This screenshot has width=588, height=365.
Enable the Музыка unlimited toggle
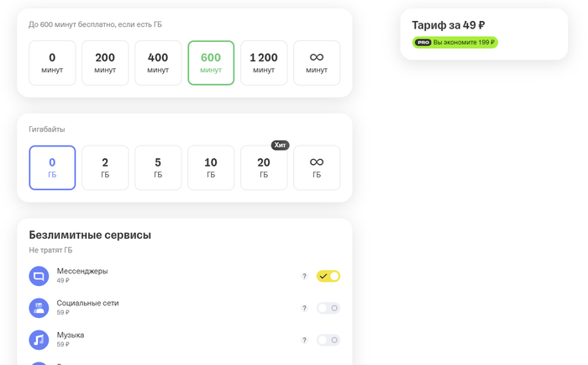[x=328, y=340]
